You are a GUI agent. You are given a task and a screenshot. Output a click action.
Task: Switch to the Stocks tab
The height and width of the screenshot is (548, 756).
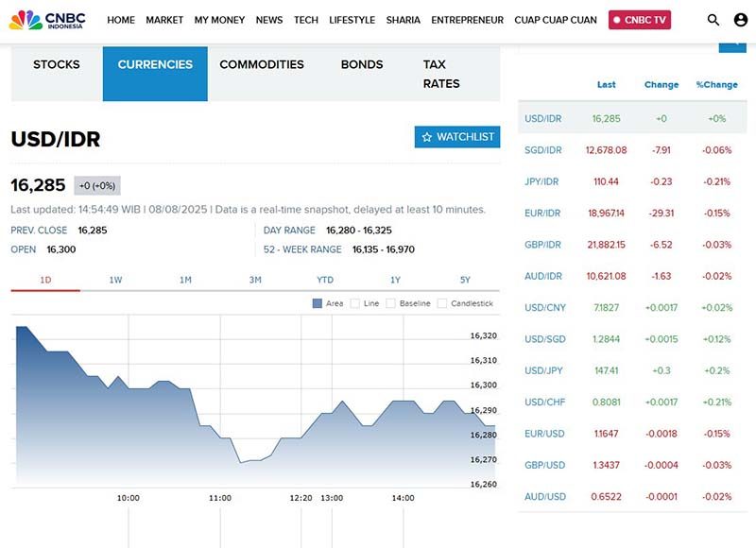click(x=57, y=65)
